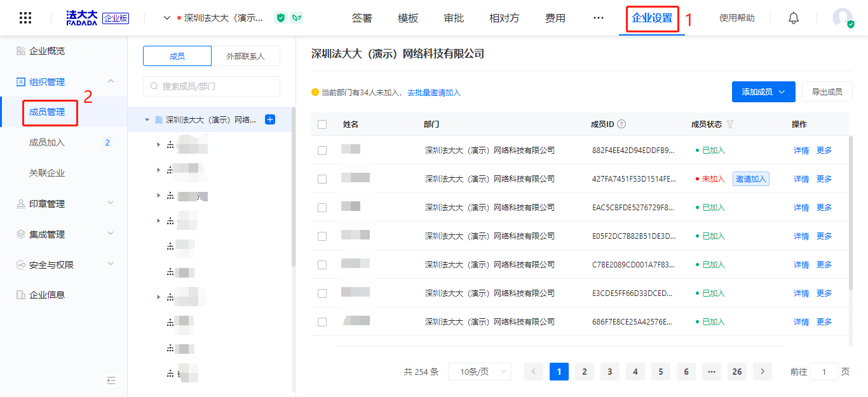Image resolution: width=868 pixels, height=397 pixels.
Task: Check the row with ID C7BE2089CD001A7F83
Action: coord(322,265)
